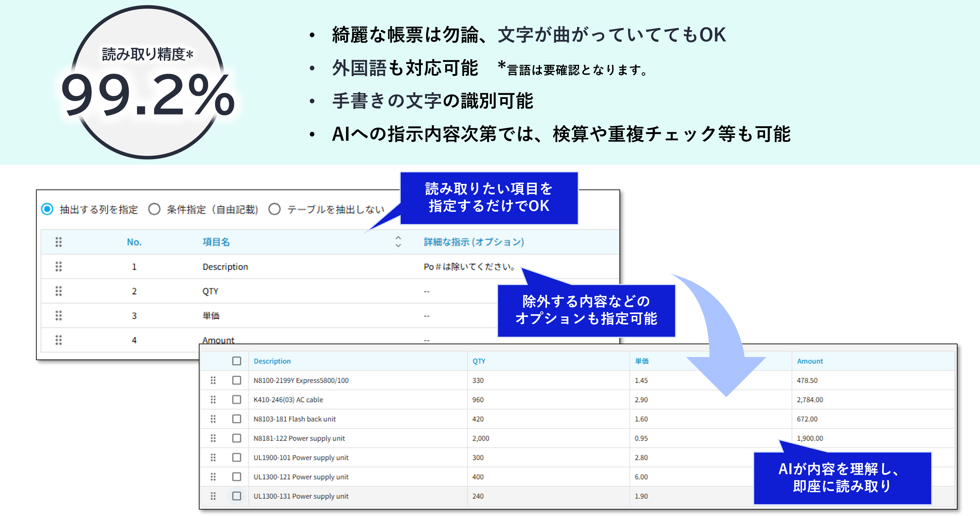This screenshot has width=980, height=516.
Task: Click drag handle of the 単価 item row
Action: point(58,316)
